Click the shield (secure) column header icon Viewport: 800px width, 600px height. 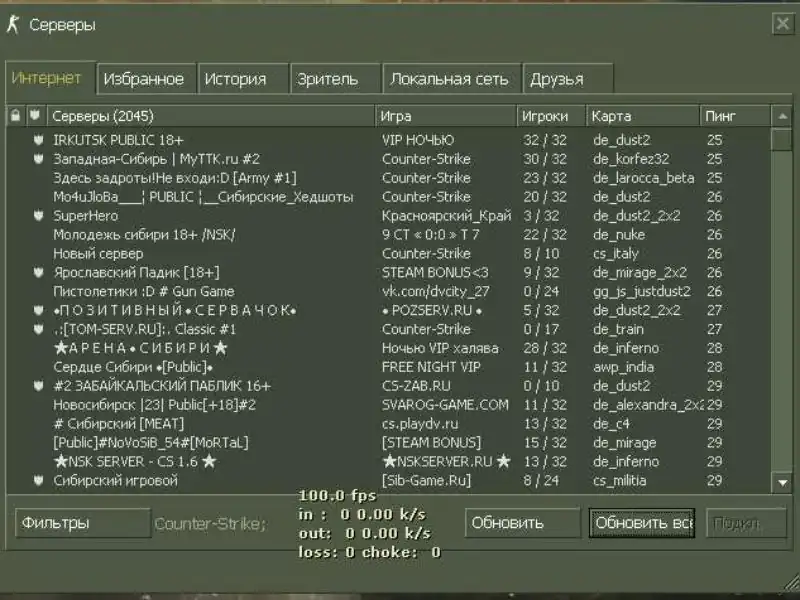tap(35, 115)
